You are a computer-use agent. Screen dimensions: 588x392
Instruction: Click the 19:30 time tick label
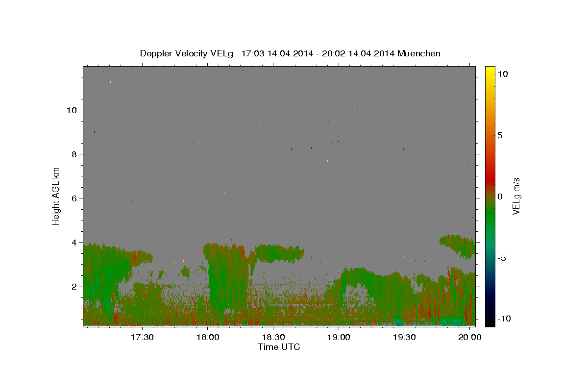(x=405, y=338)
